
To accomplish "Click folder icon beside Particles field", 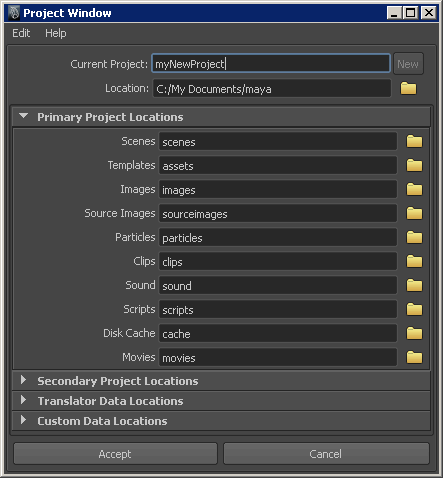I will [x=414, y=237].
